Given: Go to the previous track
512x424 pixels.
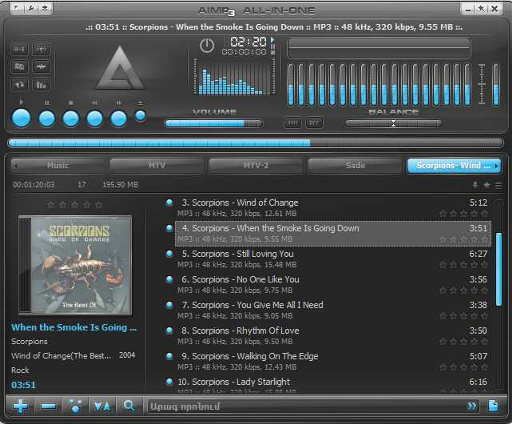Looking at the screenshot, I should (95, 119).
